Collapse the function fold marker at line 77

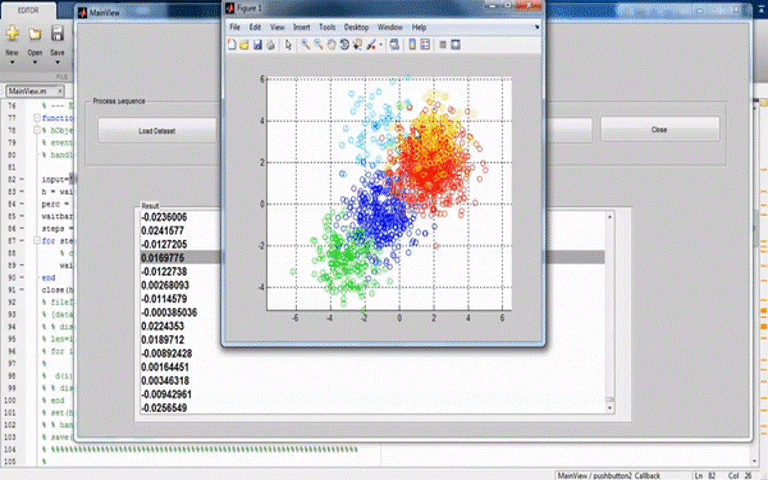coord(37,118)
